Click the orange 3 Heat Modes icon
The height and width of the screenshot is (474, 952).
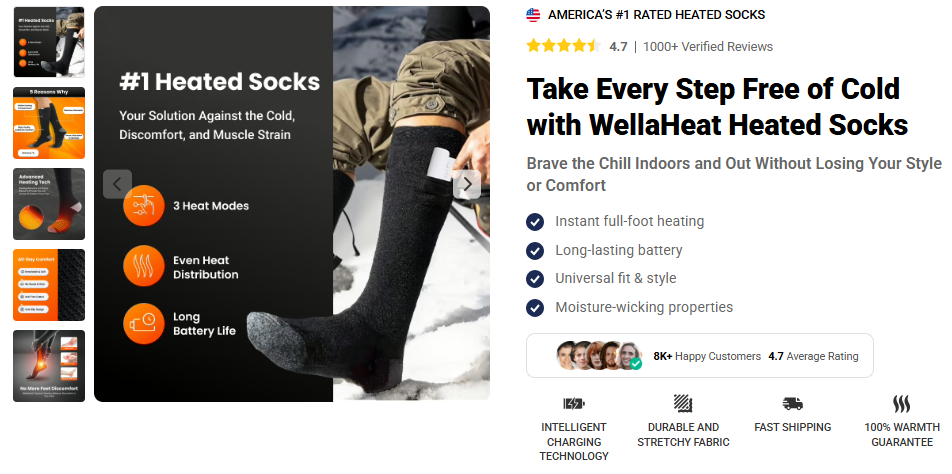coord(144,206)
